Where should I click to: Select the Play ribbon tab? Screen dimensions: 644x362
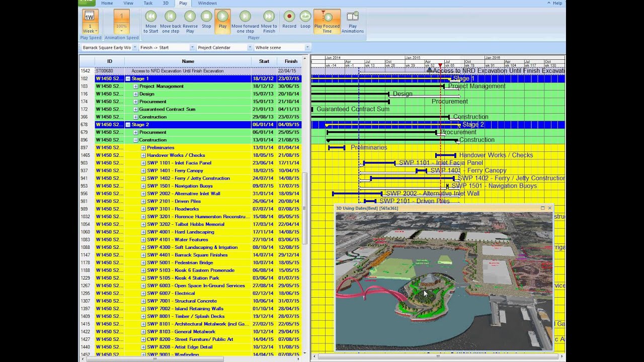click(x=183, y=3)
